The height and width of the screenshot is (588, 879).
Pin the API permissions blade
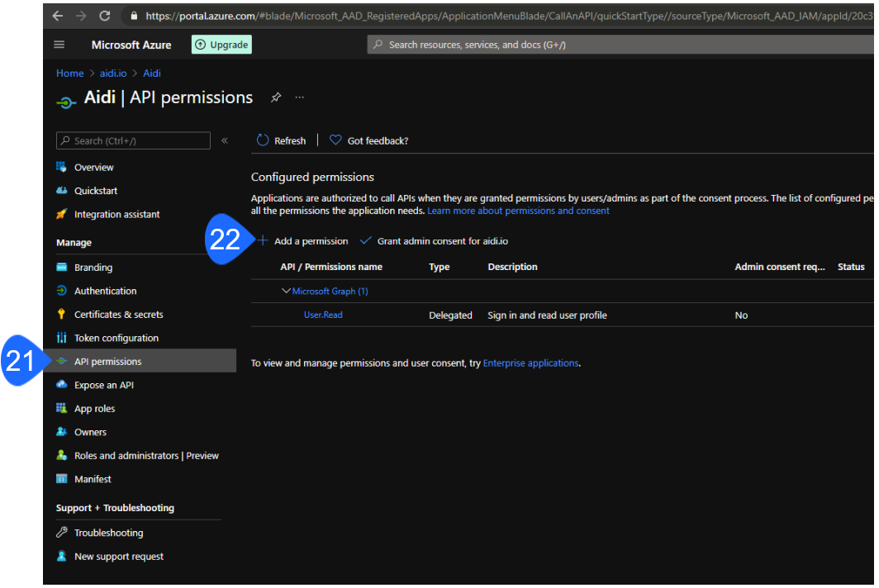point(276,97)
